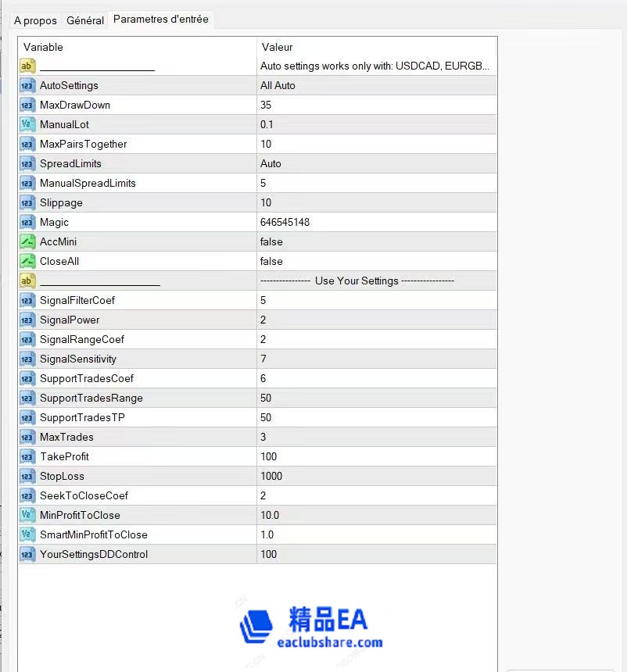Select the double icon beside MinProfitToClose
The height and width of the screenshot is (672, 627).
(x=27, y=515)
